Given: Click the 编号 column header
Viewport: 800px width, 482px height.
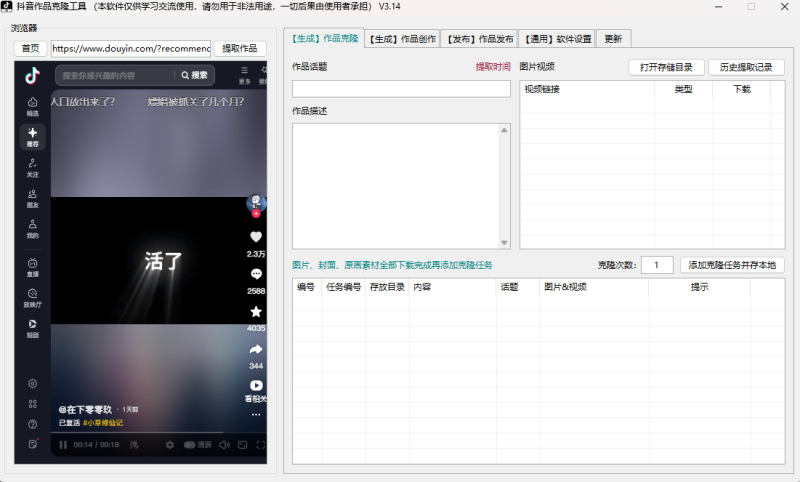Looking at the screenshot, I should [307, 287].
